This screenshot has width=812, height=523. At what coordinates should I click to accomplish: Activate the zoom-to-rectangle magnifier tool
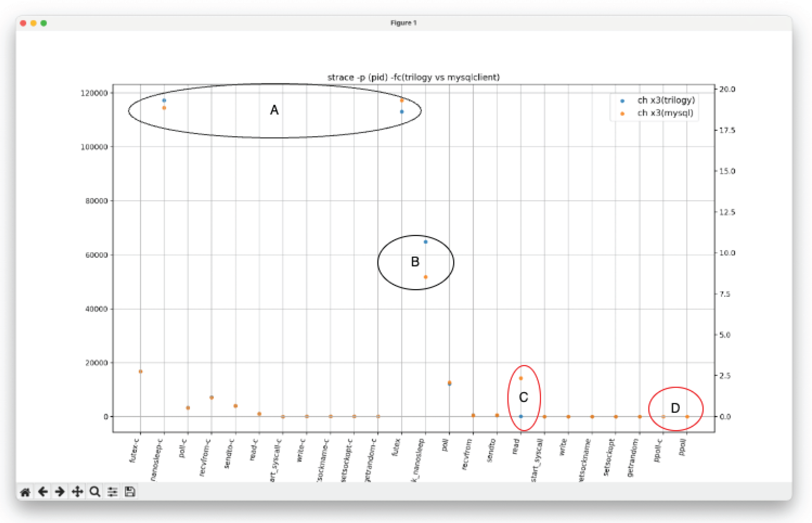(x=95, y=492)
